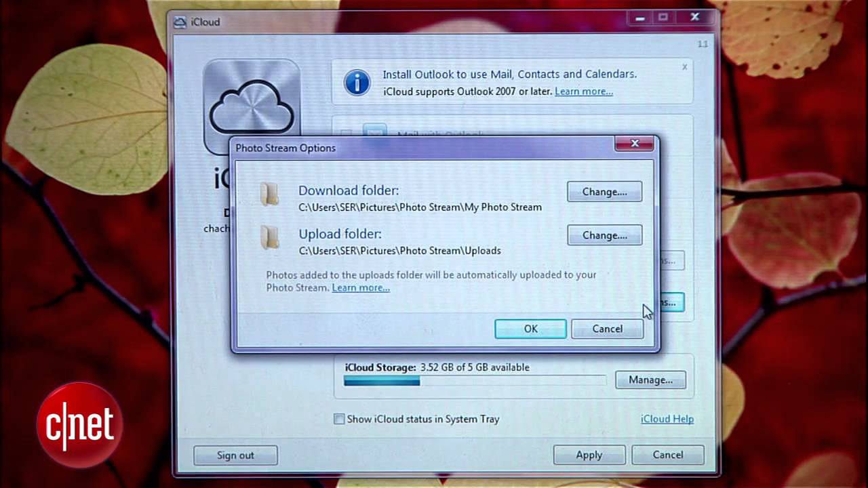The height and width of the screenshot is (488, 868).
Task: Open iCloud Help link
Action: [x=667, y=419]
